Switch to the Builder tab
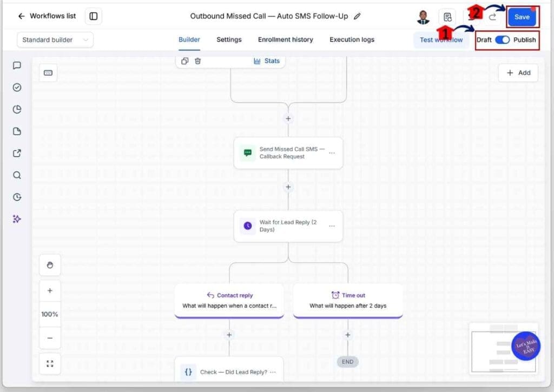This screenshot has width=554, height=392. pyautogui.click(x=189, y=39)
